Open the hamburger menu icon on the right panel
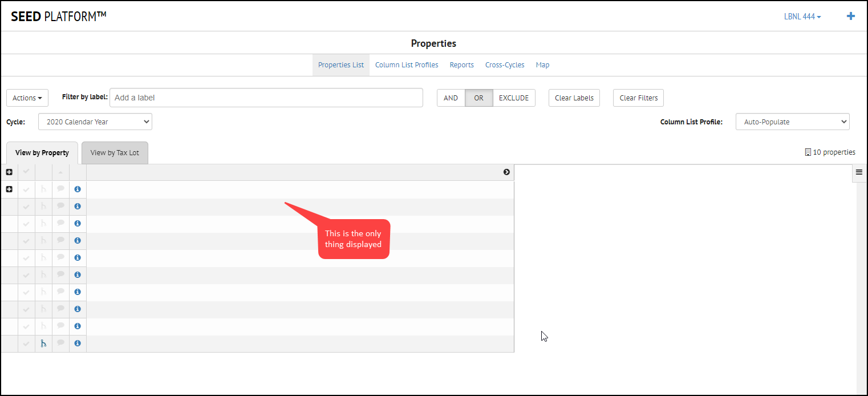Viewport: 868px width, 396px height. (859, 172)
